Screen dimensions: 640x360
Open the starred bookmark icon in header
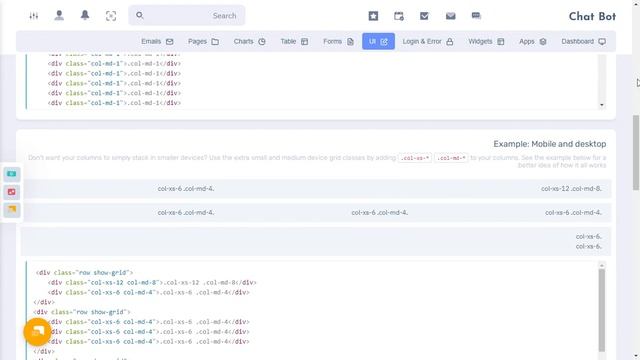373,16
